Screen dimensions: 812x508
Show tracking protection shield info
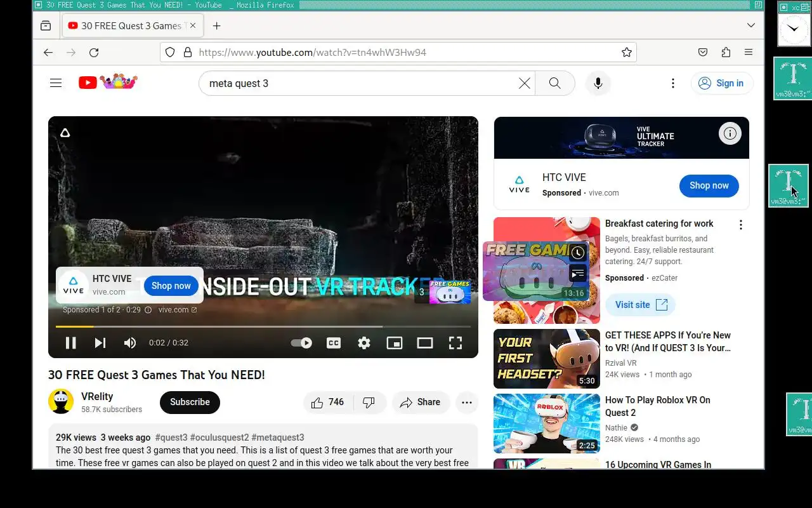pyautogui.click(x=170, y=53)
